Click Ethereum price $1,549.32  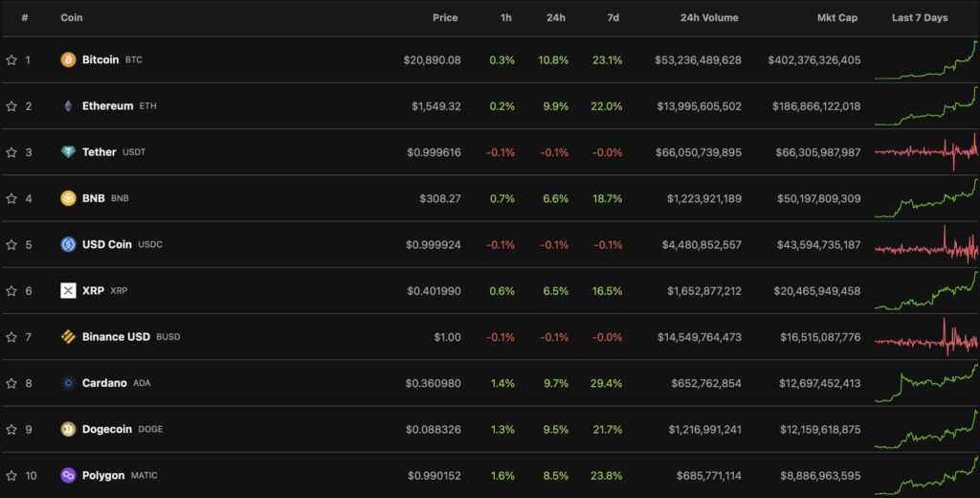point(436,106)
